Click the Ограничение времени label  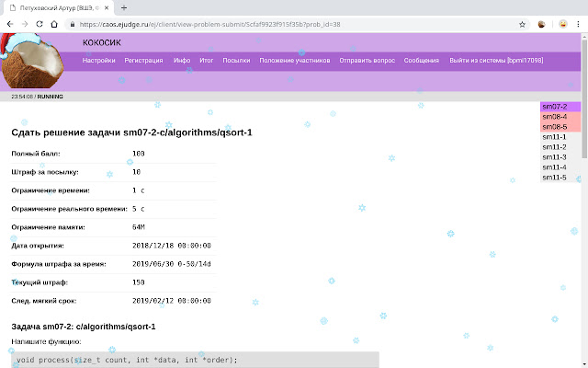(x=51, y=190)
